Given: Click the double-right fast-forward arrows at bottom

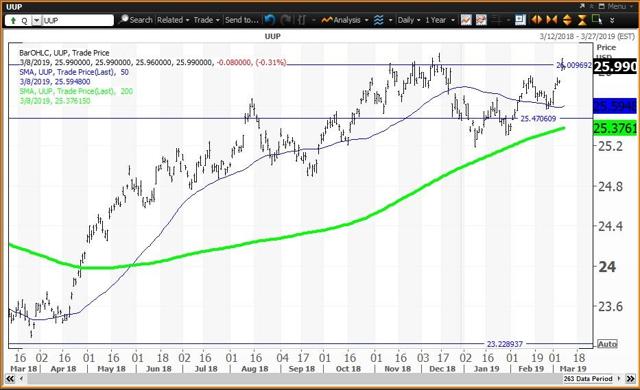Looking at the screenshot, I should tap(631, 379).
